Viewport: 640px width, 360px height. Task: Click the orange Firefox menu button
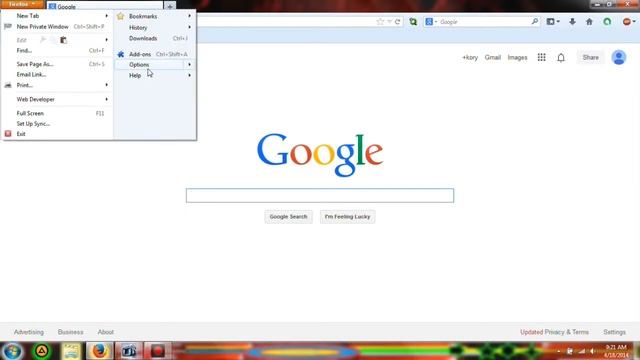22,4
